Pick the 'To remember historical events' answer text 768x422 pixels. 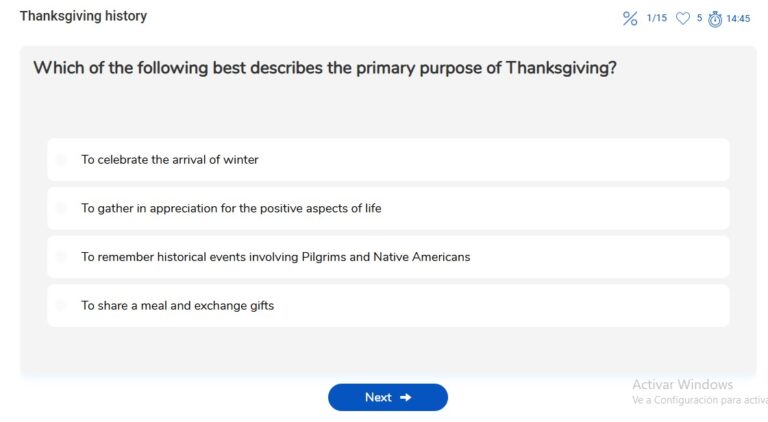[x=276, y=257]
